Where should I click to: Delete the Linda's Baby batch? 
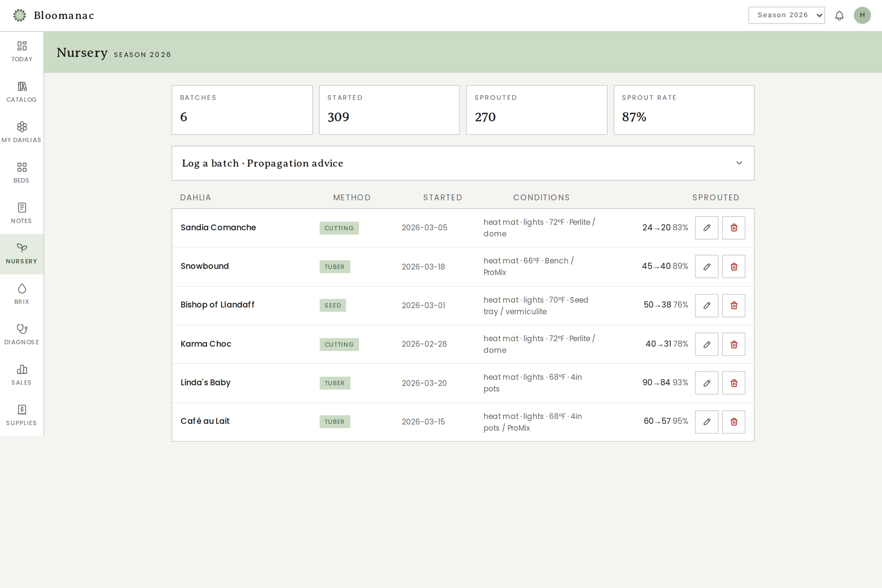[x=734, y=383]
